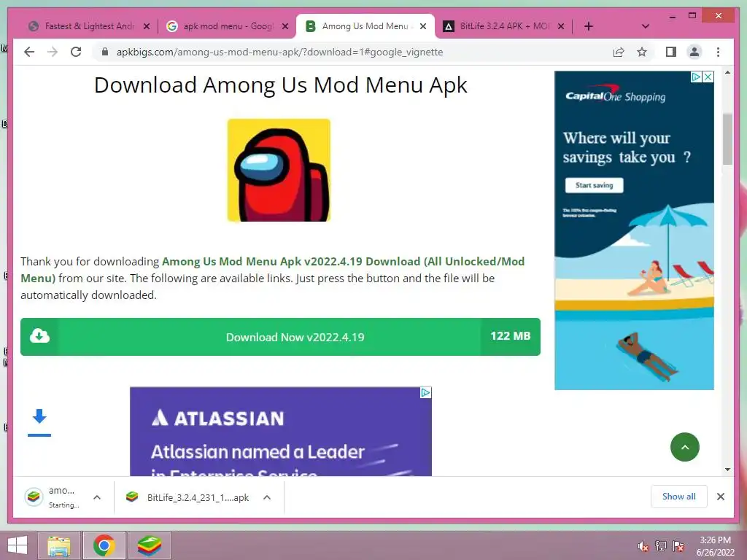Close the Fastest & Lightest Android tab
Viewport: 747px width, 560px height.
click(147, 26)
